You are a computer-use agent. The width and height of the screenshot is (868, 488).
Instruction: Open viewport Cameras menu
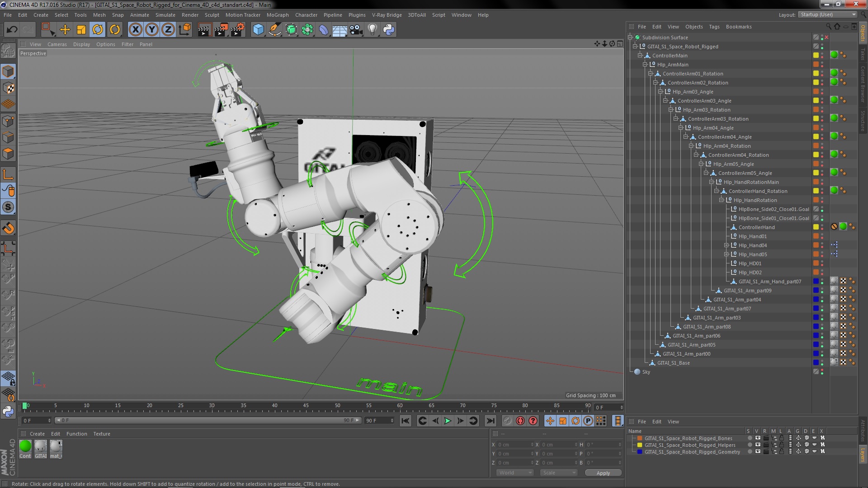tap(57, 44)
